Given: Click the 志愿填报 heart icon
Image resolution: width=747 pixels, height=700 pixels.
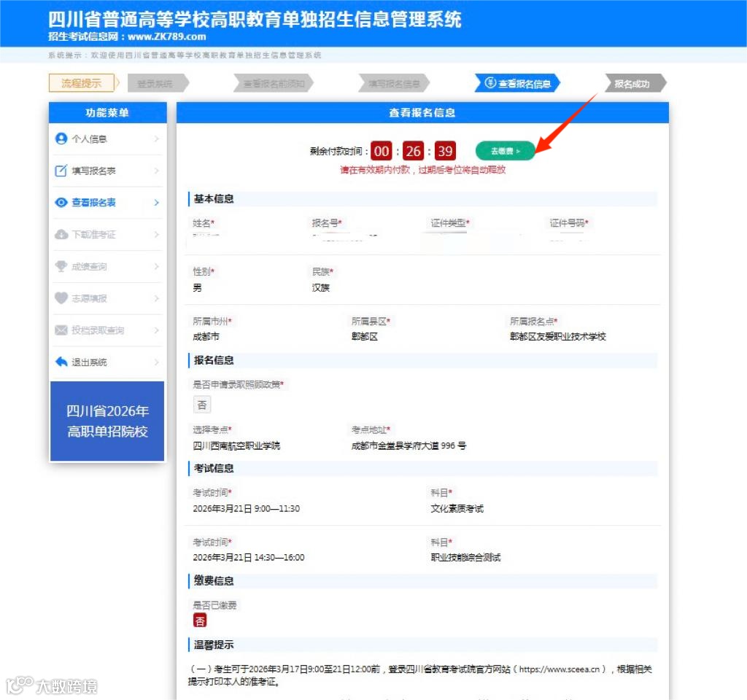Looking at the screenshot, I should [x=61, y=298].
